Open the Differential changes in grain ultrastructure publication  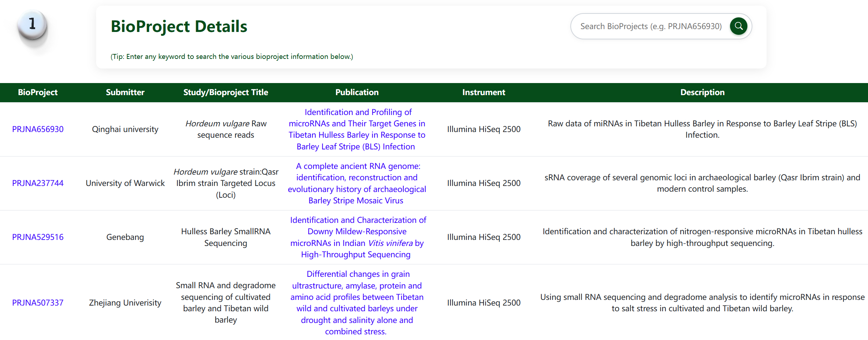pyautogui.click(x=357, y=303)
